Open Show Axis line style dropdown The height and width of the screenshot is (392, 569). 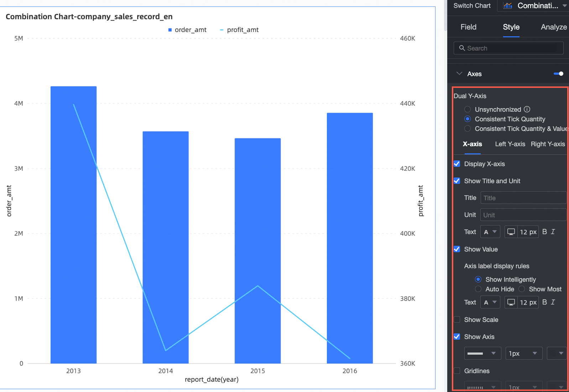pos(482,353)
